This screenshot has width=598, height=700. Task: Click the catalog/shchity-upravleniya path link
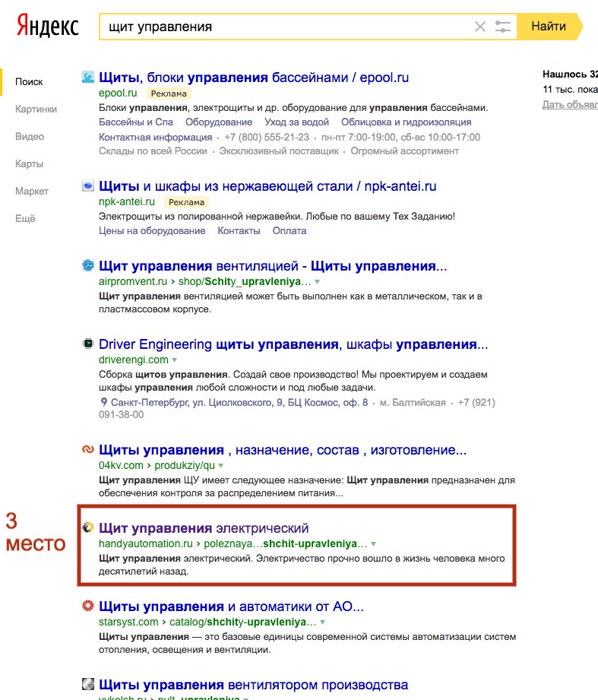(242, 622)
